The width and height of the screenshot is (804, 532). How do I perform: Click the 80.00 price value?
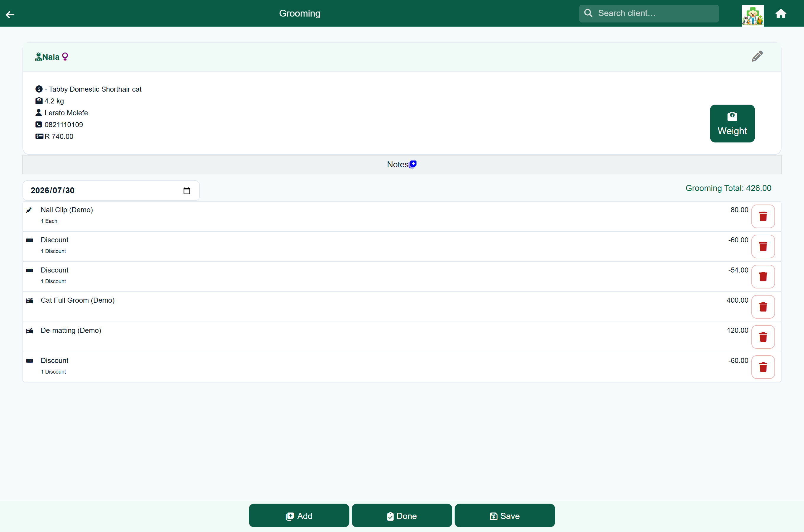(x=739, y=210)
